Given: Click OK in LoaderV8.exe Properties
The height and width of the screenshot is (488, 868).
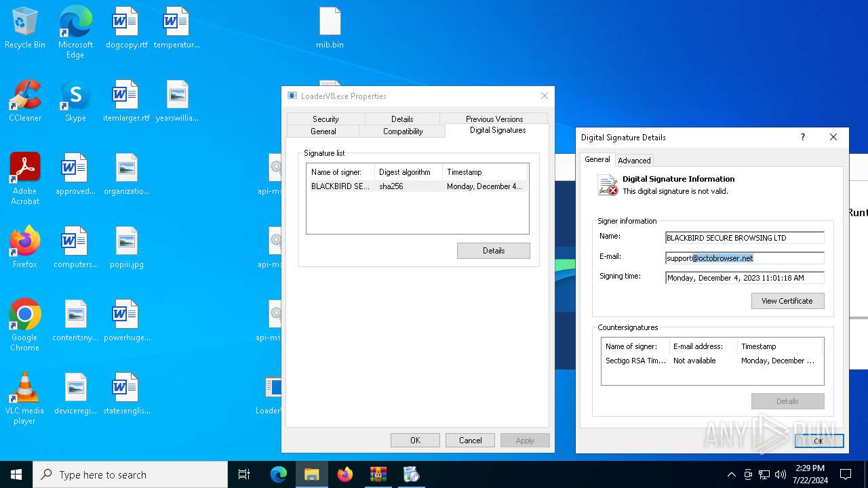Looking at the screenshot, I should [415, 441].
